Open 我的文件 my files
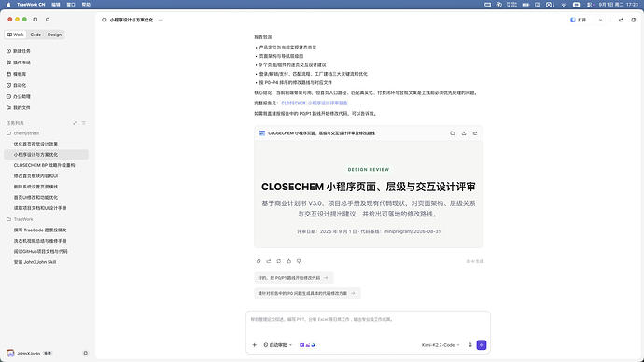Screen dimensions: 644x362 pos(19,107)
